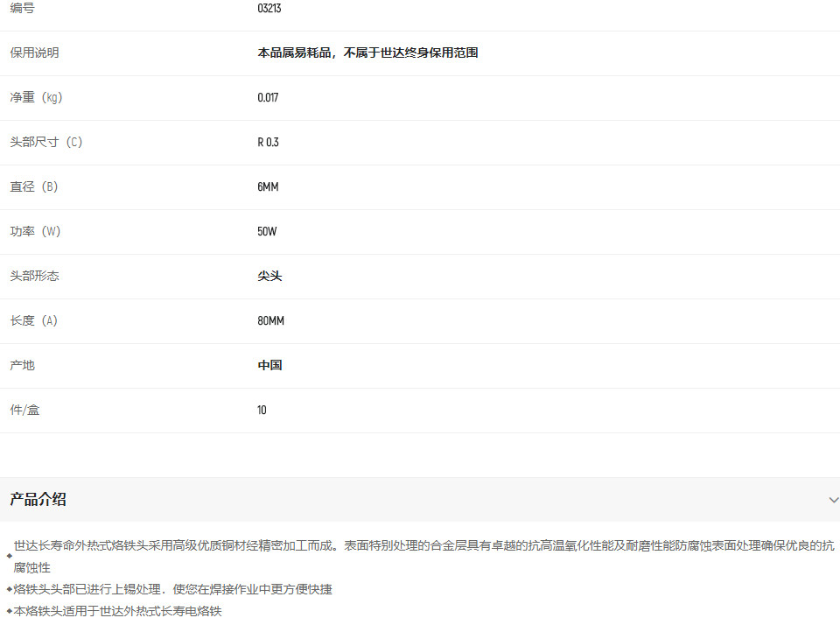The width and height of the screenshot is (840, 618).
Task: Select the 80MM length value
Action: [x=270, y=320]
